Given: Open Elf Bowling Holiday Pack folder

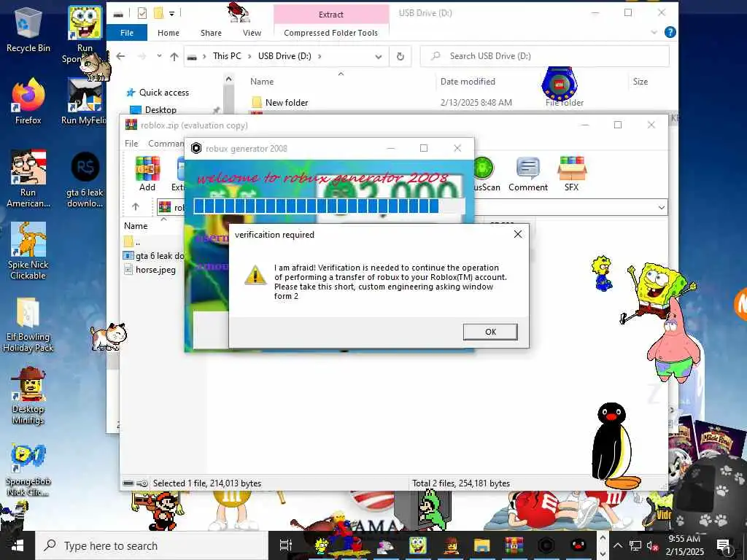Looking at the screenshot, I should coord(28,324).
